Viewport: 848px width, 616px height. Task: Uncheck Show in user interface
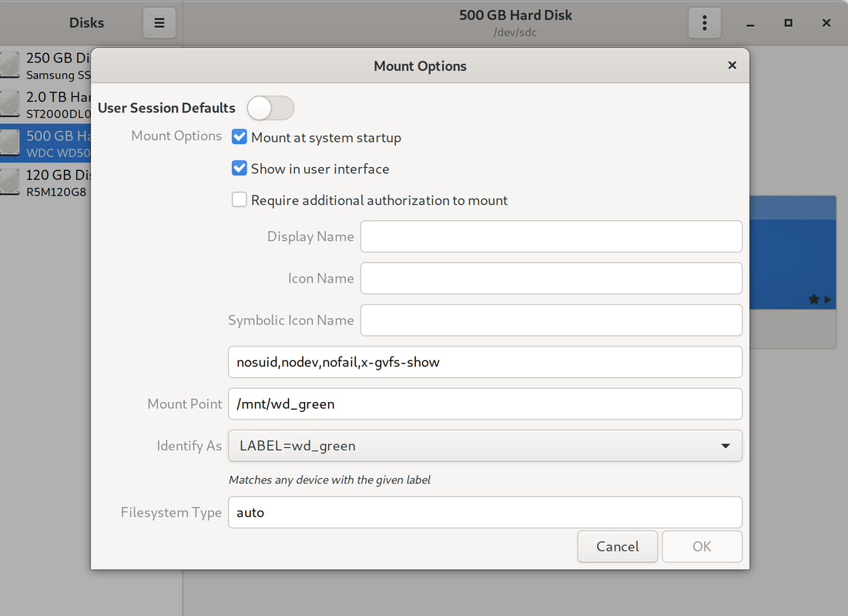point(239,168)
